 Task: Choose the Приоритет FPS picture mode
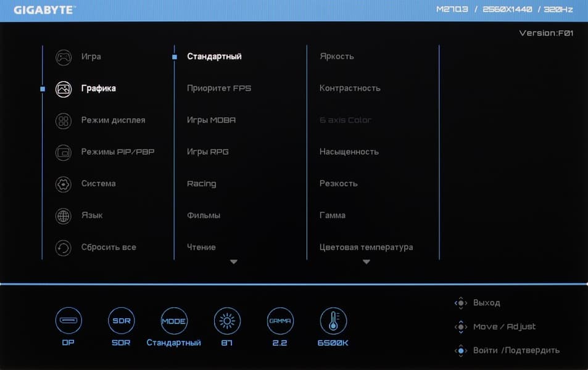(219, 88)
